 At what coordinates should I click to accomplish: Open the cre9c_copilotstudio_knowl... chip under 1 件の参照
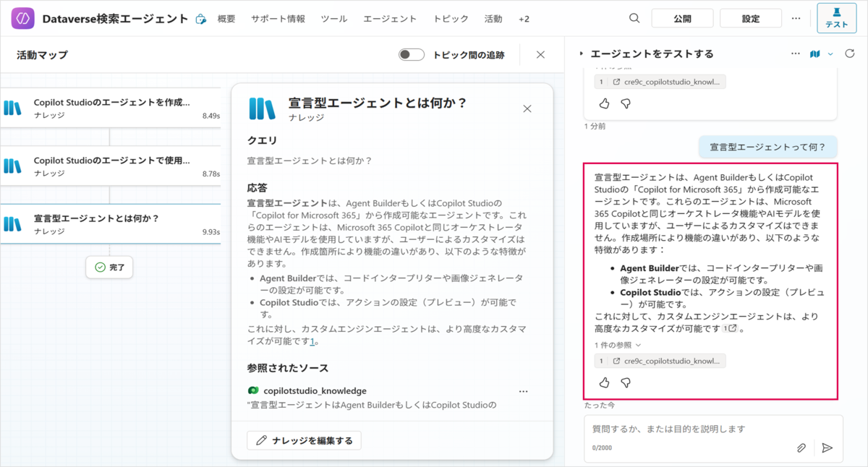click(x=660, y=361)
